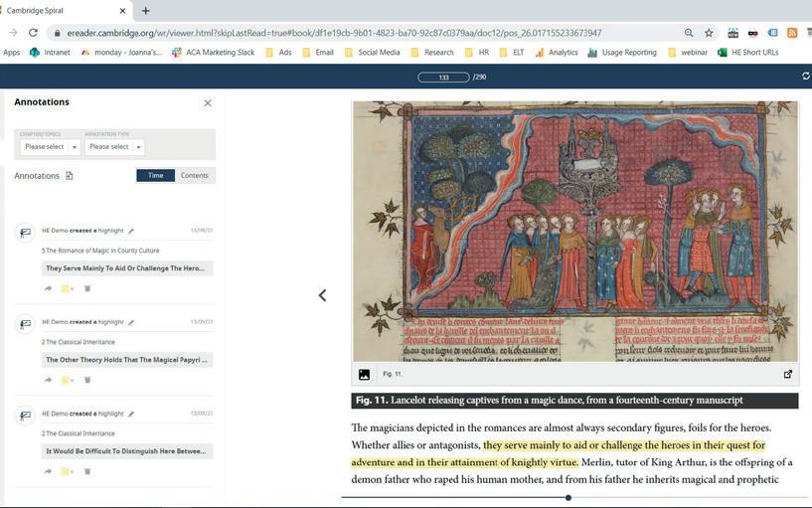
Task: Open the Chapter/Topics 'Please select' dropdown
Action: pos(51,147)
